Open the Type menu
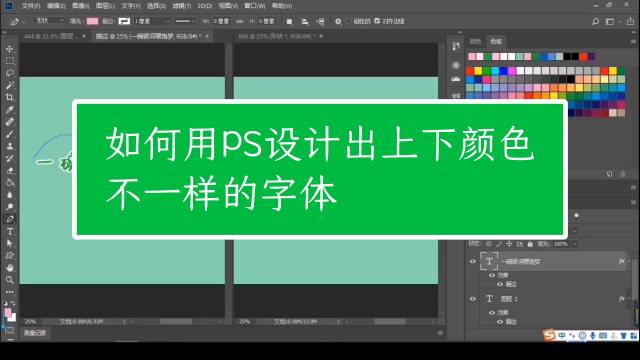 click(131, 6)
